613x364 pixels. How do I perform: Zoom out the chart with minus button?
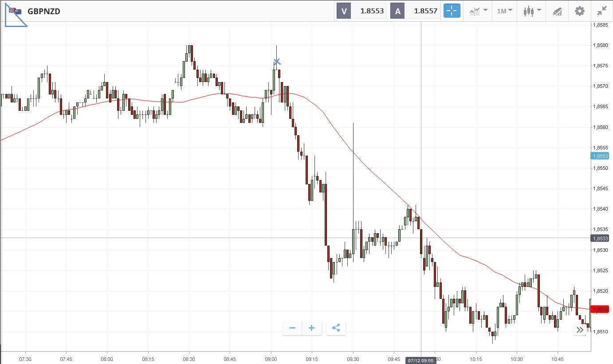[292, 328]
